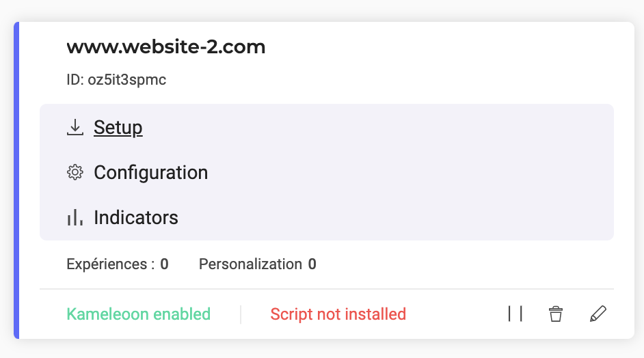Click the blue accent bar on card
Screen dimensions: 644x358
[x=16, y=180]
